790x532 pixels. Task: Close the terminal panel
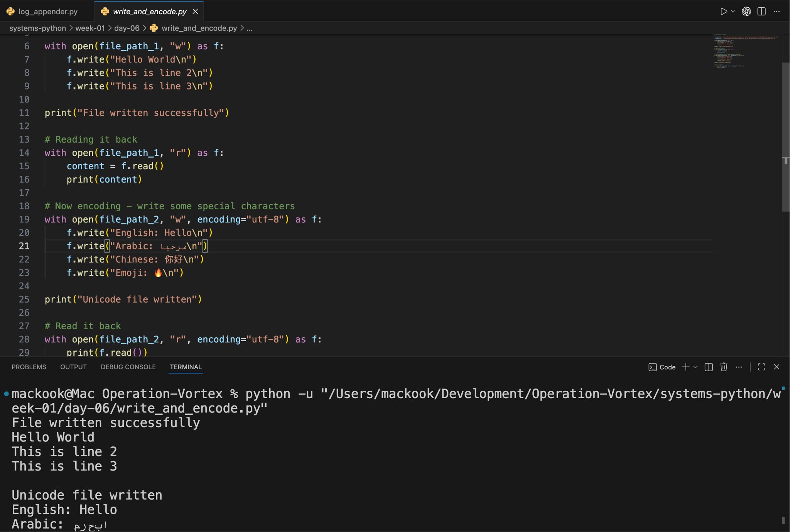tap(776, 367)
